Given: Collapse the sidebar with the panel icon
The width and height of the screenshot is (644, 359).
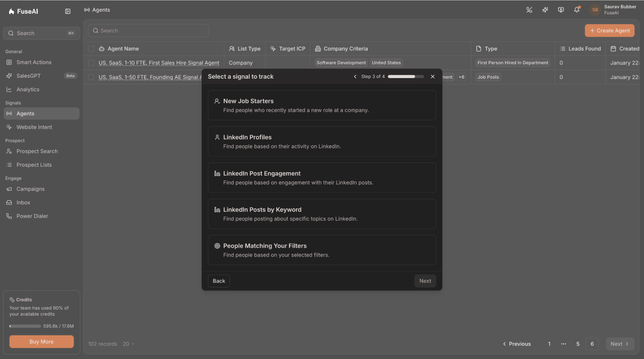Looking at the screenshot, I should pos(68,11).
